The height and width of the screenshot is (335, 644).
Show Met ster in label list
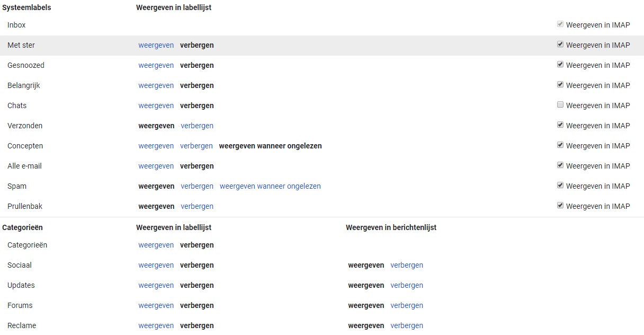coord(156,45)
